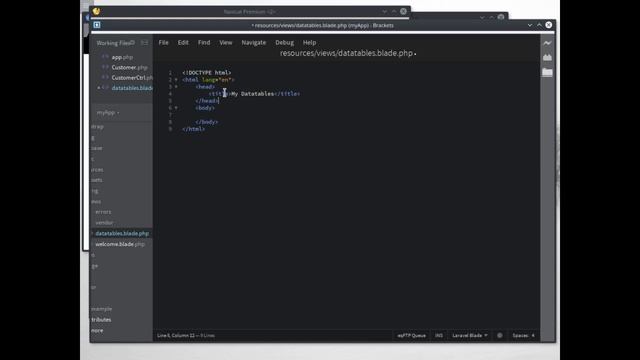
Task: Click the working files gear settings icon
Action: click(x=132, y=42)
